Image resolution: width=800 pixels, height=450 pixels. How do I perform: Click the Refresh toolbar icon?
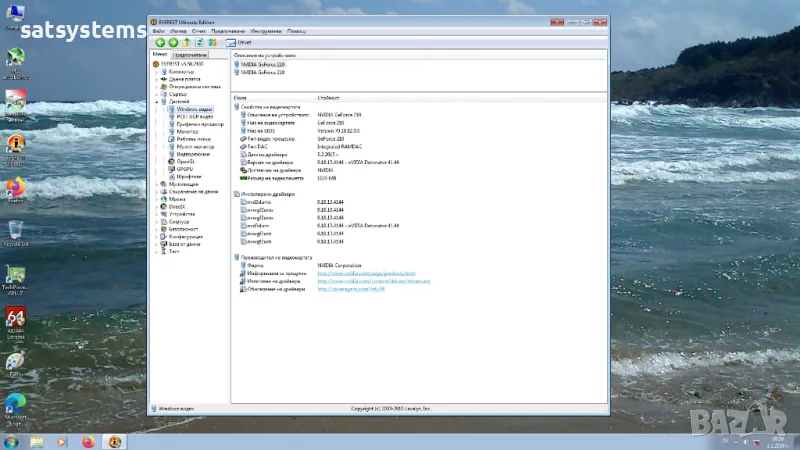(x=199, y=43)
